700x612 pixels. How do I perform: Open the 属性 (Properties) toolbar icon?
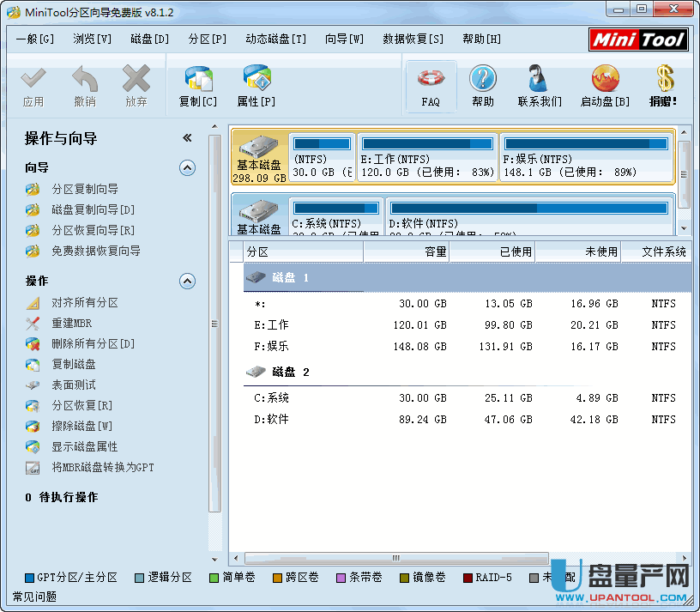click(x=256, y=86)
